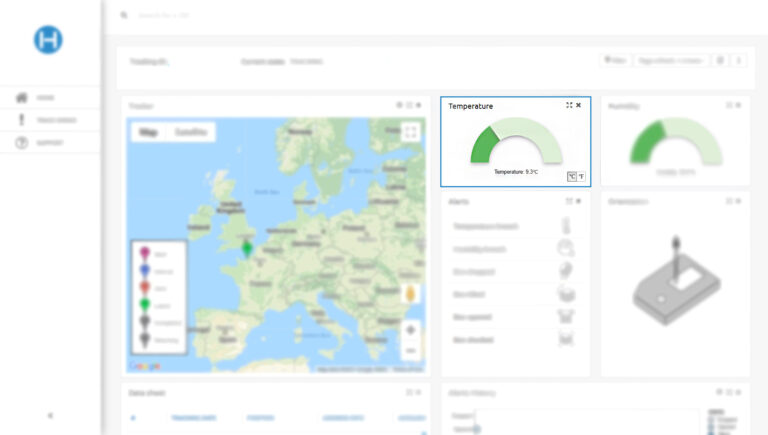
Task: Click the Box opened alert icon
Action: (566, 316)
